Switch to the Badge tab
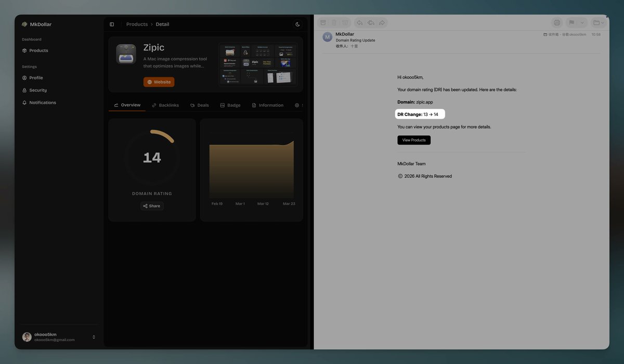The height and width of the screenshot is (364, 624). pyautogui.click(x=230, y=105)
